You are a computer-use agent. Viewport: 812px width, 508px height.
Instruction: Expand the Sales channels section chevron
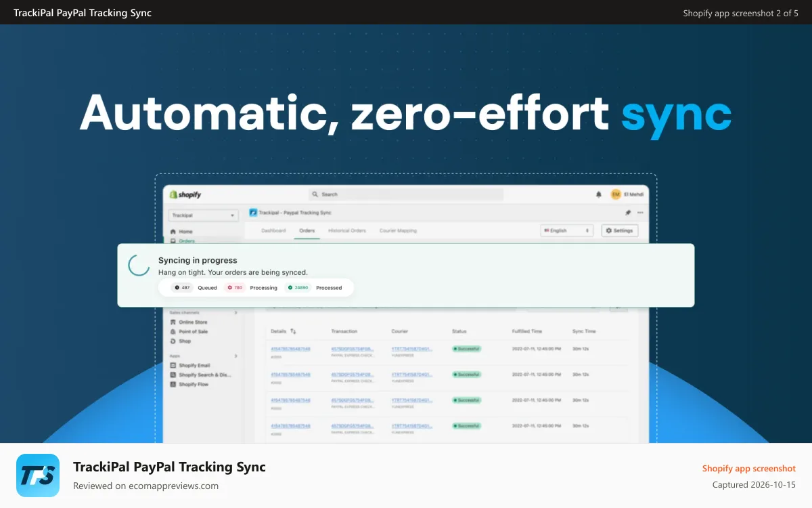coord(236,313)
